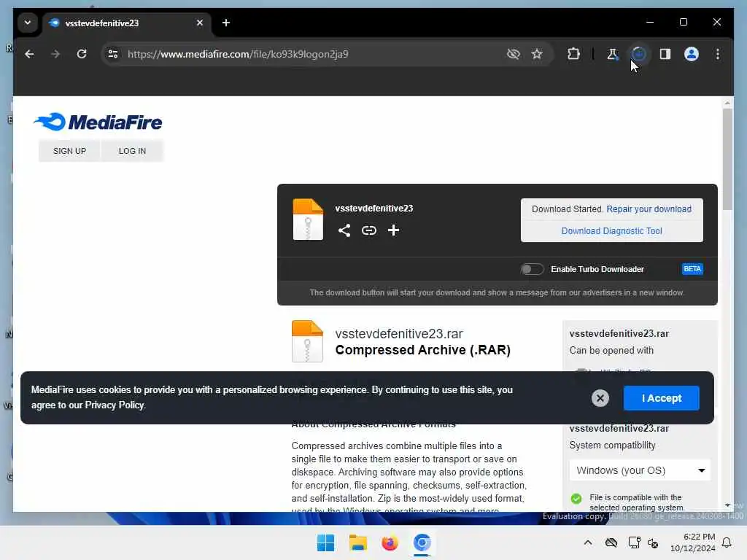
Task: Open the Extensions puzzle icon
Action: tap(573, 54)
